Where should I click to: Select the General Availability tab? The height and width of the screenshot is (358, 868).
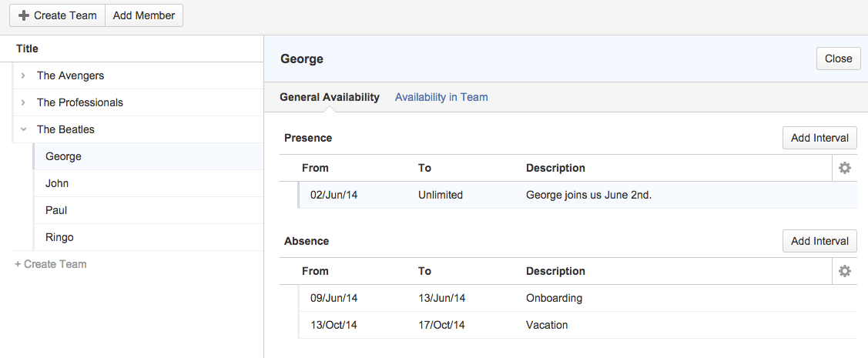click(329, 97)
